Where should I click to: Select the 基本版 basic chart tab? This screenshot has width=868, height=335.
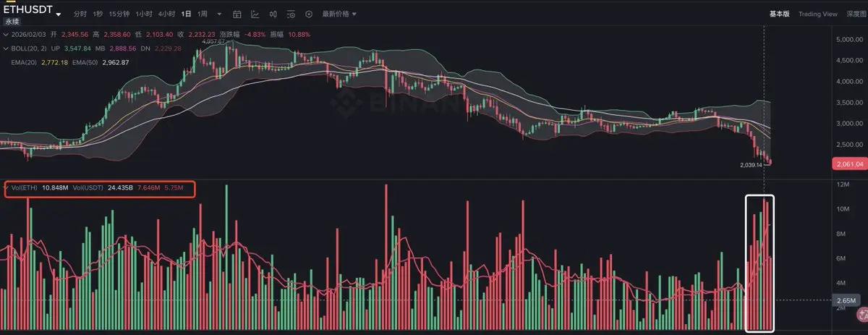point(779,14)
